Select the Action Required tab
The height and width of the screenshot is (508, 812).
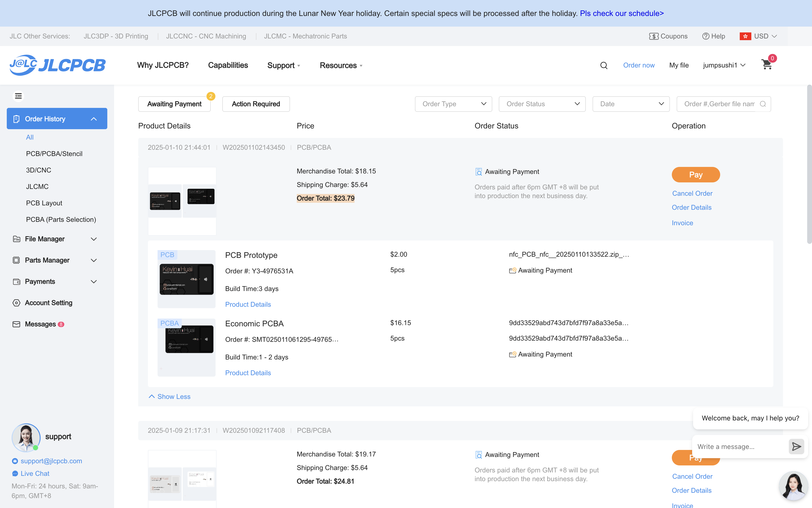click(x=256, y=104)
